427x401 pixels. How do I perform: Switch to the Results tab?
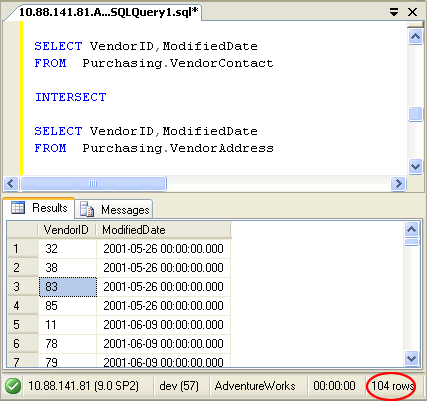39,208
